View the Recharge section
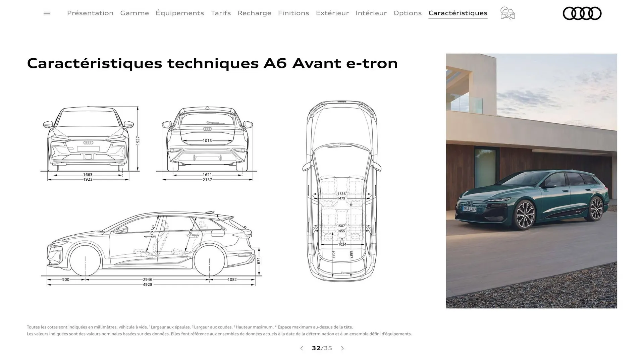644x362 pixels. [255, 13]
